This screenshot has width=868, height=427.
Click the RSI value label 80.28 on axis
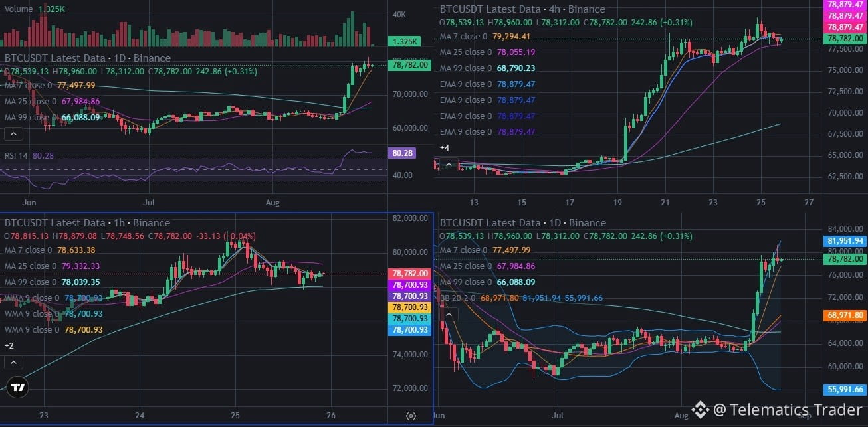pos(403,153)
